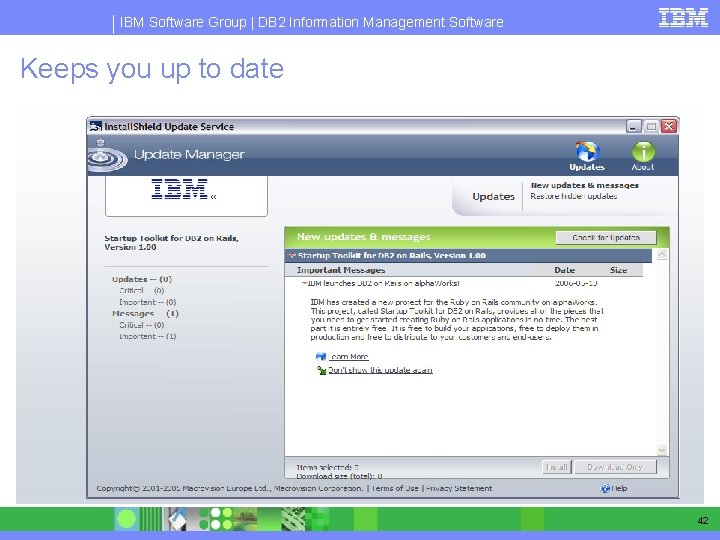This screenshot has height=540, width=720.
Task: Click the slide page number 42
Action: pos(703,520)
